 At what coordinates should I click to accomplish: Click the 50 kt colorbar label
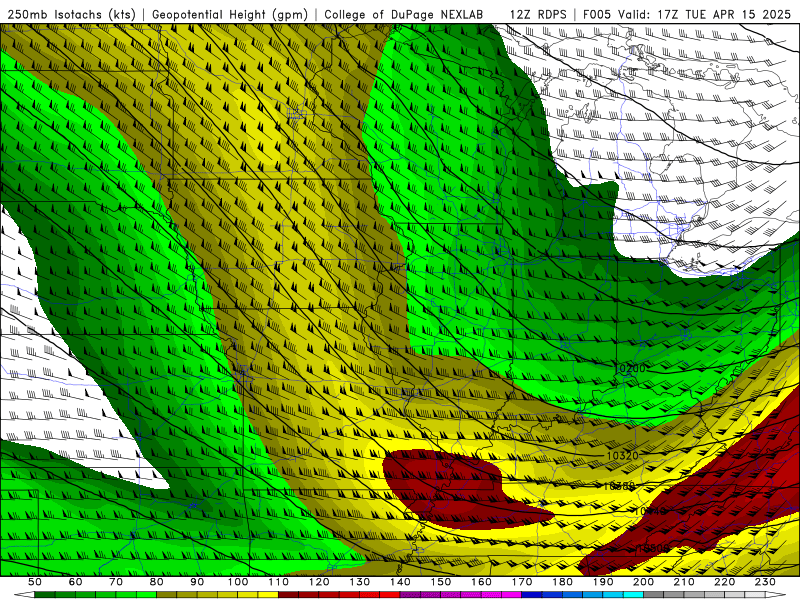(x=35, y=582)
